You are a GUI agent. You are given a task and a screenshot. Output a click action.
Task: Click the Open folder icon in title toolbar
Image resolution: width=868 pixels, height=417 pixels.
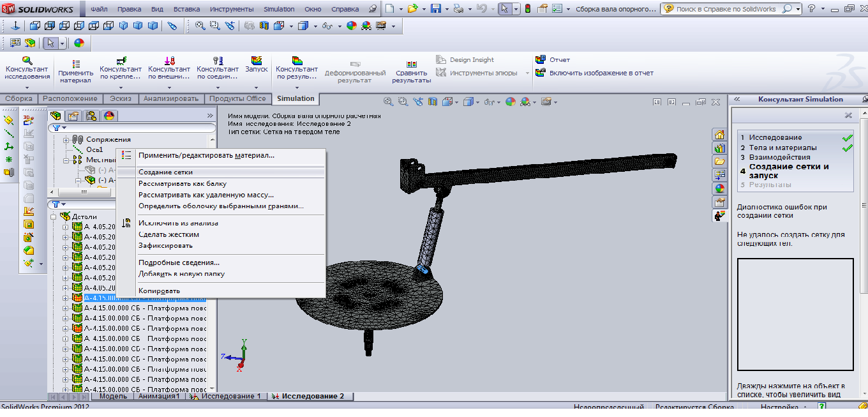tap(412, 9)
